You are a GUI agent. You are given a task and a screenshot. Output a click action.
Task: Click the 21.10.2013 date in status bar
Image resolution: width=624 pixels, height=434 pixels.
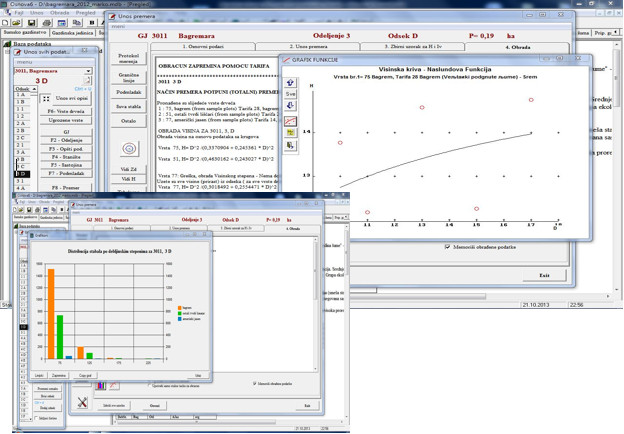[x=536, y=305]
